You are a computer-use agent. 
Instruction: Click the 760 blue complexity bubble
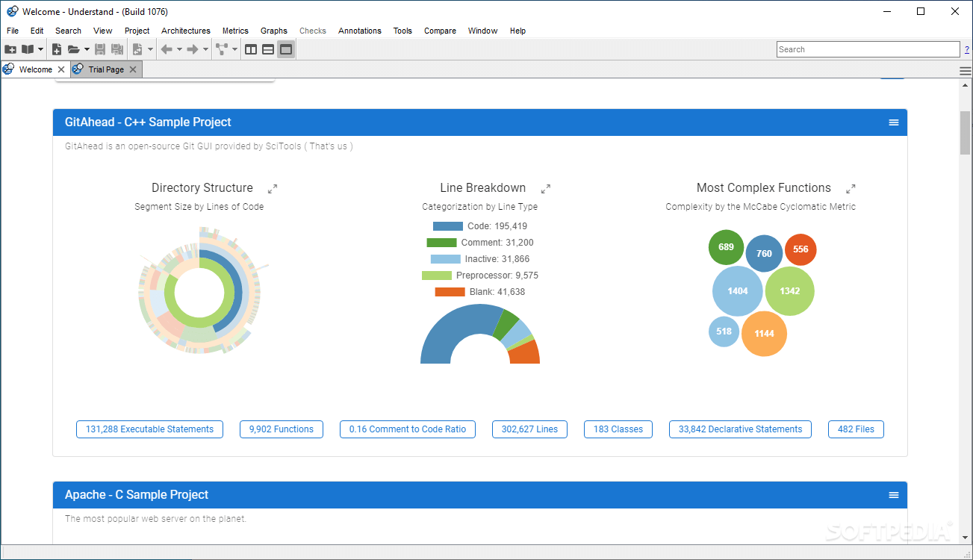click(x=764, y=253)
